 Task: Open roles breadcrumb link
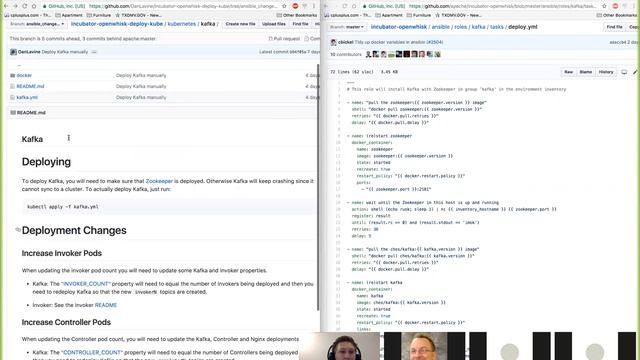(460, 27)
